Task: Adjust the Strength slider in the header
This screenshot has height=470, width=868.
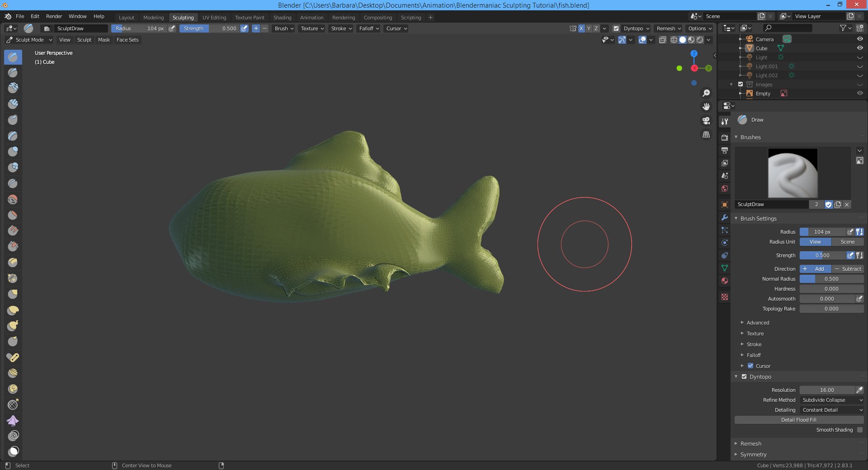Action: coord(209,28)
